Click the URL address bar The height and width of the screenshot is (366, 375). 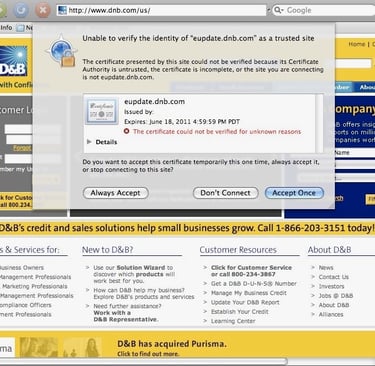tap(161, 10)
